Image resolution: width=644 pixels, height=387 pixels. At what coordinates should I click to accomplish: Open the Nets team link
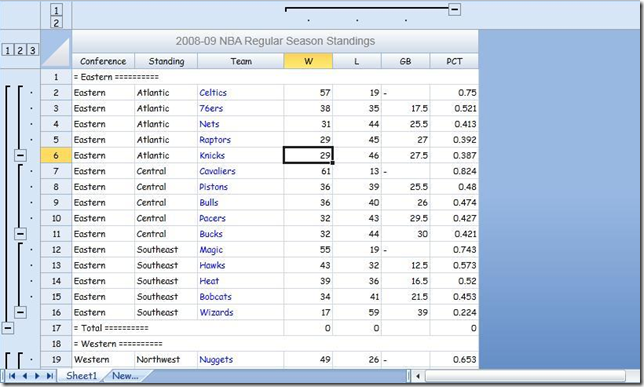pos(209,124)
